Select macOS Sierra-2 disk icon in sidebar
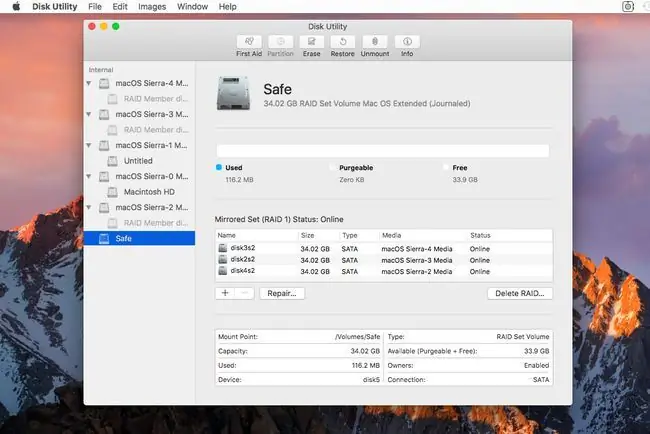The width and height of the screenshot is (650, 434). click(104, 208)
